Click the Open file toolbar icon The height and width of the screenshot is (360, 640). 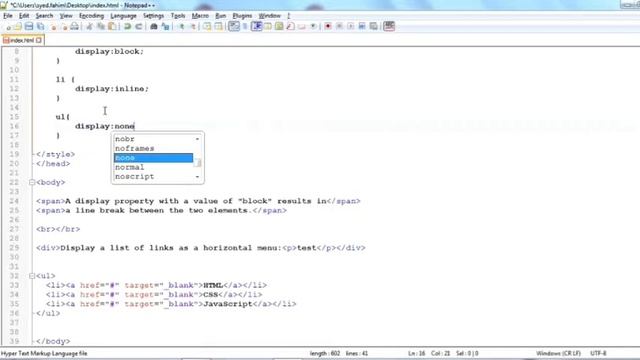click(18, 27)
